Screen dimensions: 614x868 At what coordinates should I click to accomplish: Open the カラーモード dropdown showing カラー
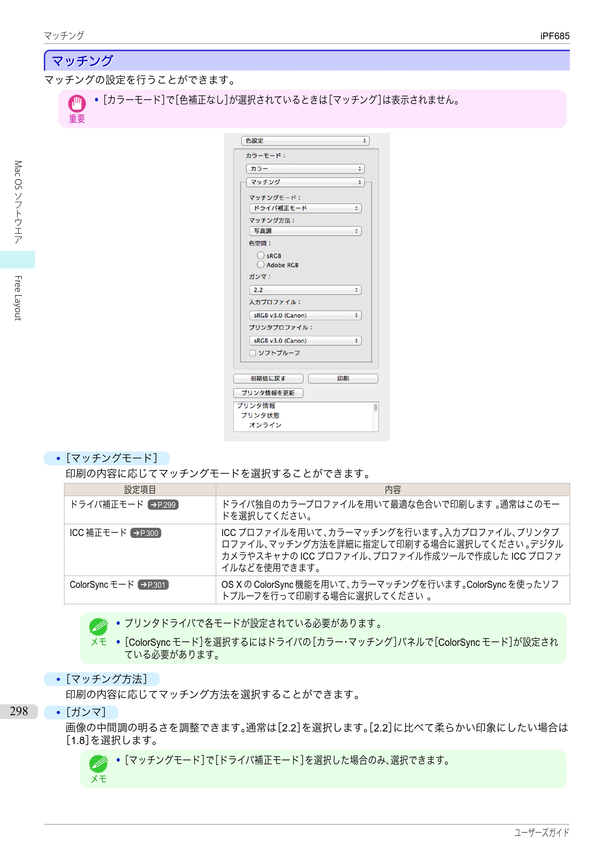click(305, 169)
